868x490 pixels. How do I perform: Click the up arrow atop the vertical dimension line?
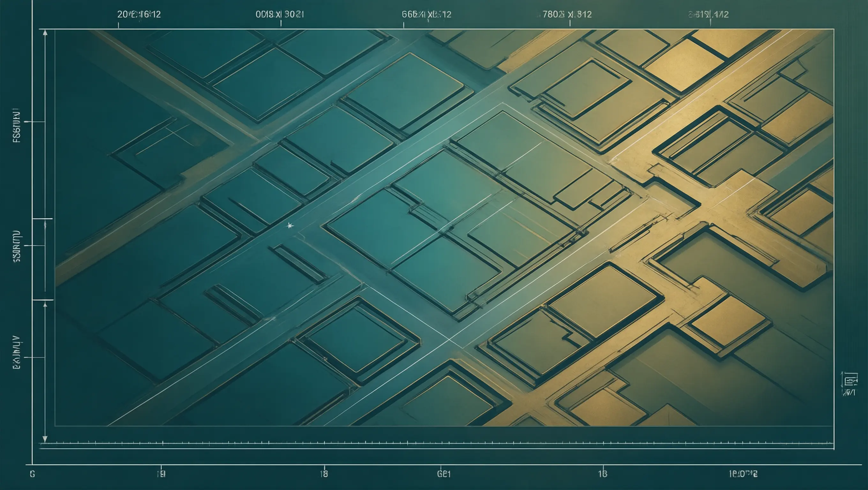coord(45,33)
